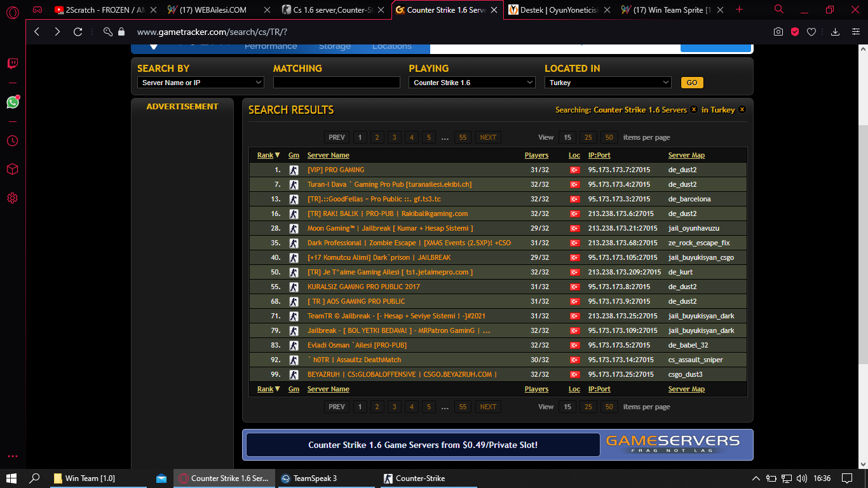Image resolution: width=868 pixels, height=488 pixels.
Task: Click map name ze_rock_escape_fix
Action: (699, 243)
